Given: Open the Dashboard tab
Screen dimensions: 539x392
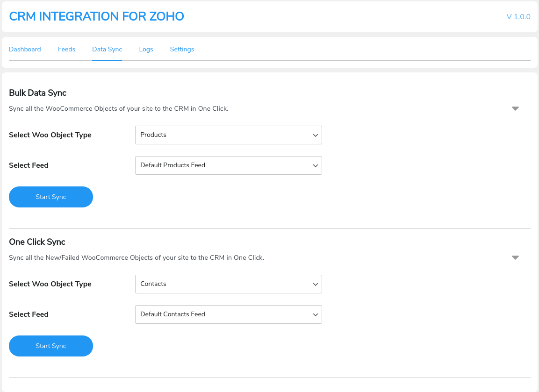Looking at the screenshot, I should [25, 49].
